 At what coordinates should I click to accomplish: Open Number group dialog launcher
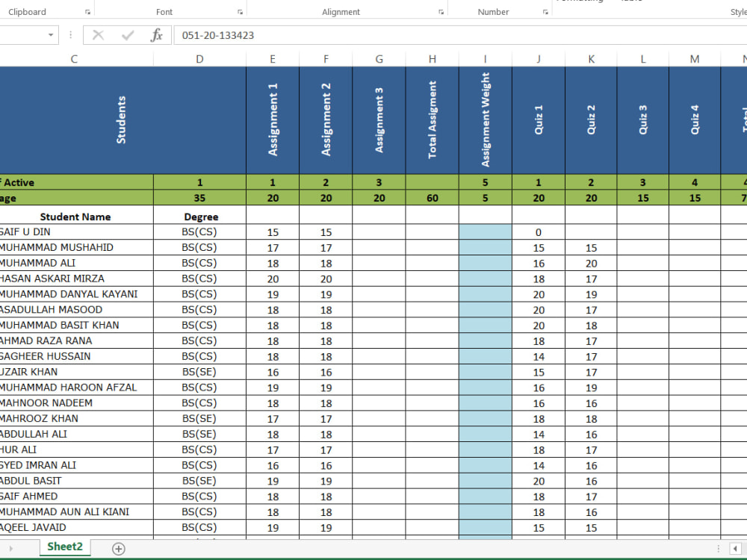(x=545, y=12)
